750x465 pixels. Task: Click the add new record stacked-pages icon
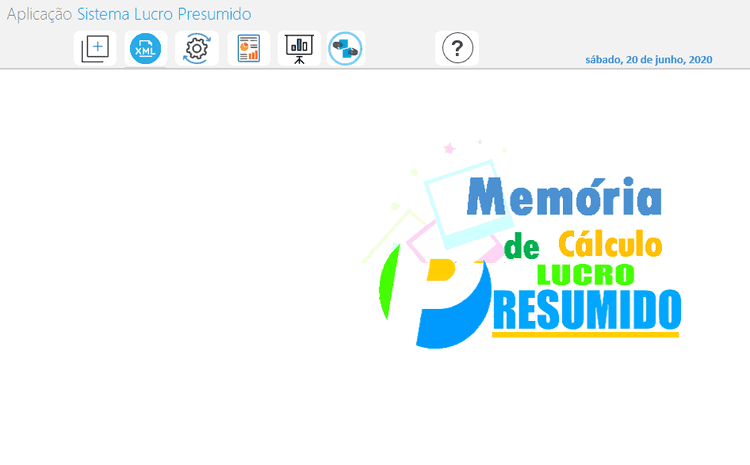[x=95, y=48]
